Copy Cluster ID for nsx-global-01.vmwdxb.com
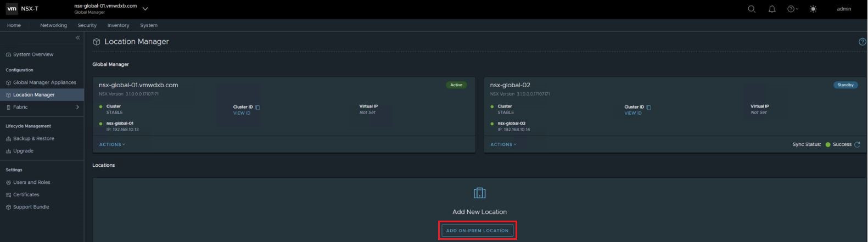 click(x=258, y=107)
